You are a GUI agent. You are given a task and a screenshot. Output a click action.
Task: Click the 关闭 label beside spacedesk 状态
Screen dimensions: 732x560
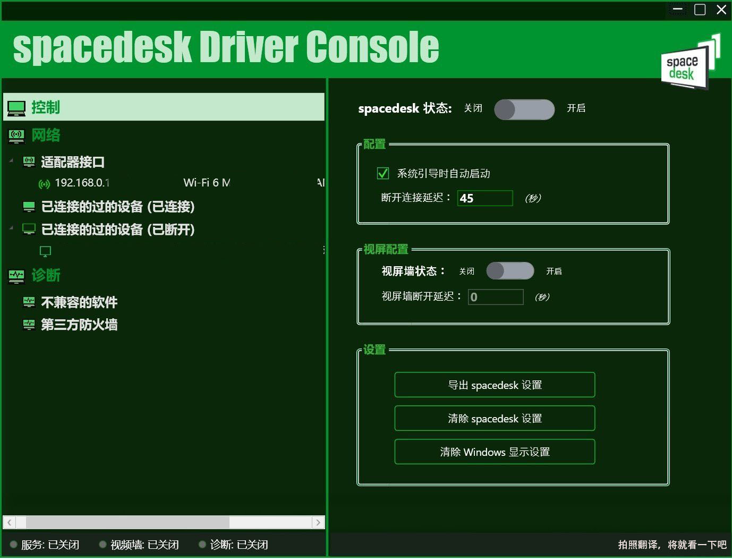point(473,108)
